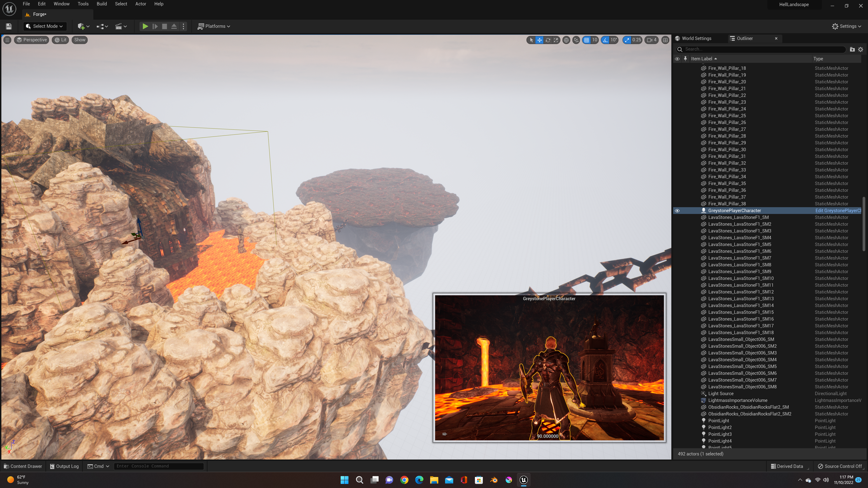Open the Actor menu
The image size is (868, 488).
pyautogui.click(x=141, y=4)
